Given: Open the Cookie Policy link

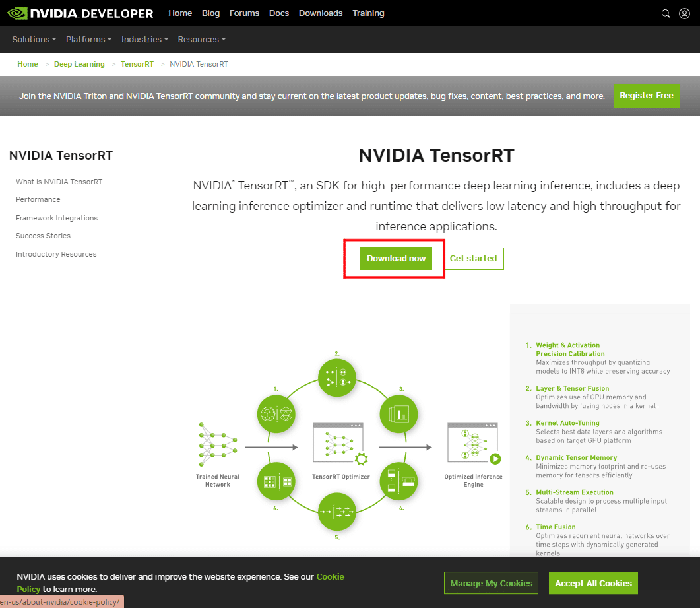Looking at the screenshot, I should click(x=331, y=577).
